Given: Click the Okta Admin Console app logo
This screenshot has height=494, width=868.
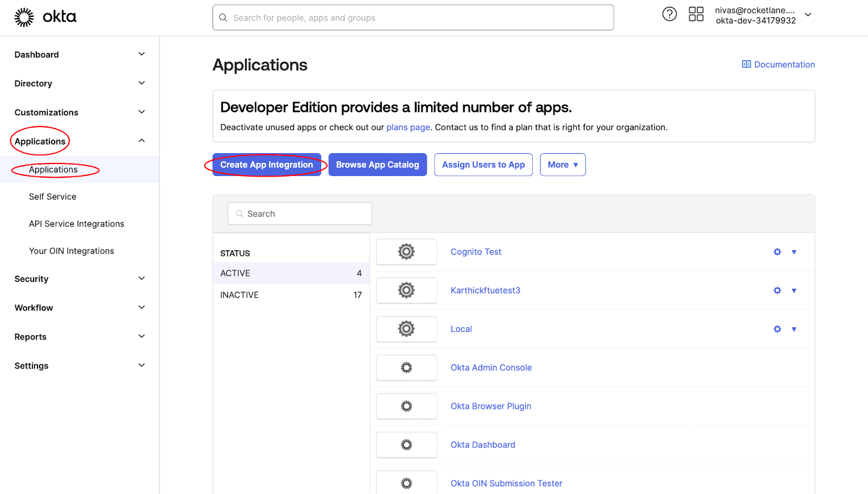Looking at the screenshot, I should pos(406,368).
